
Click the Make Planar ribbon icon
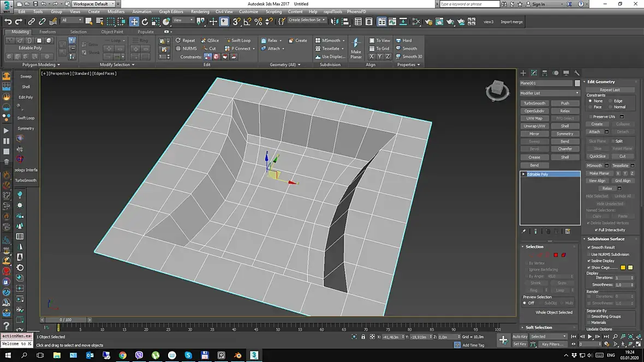tap(356, 49)
